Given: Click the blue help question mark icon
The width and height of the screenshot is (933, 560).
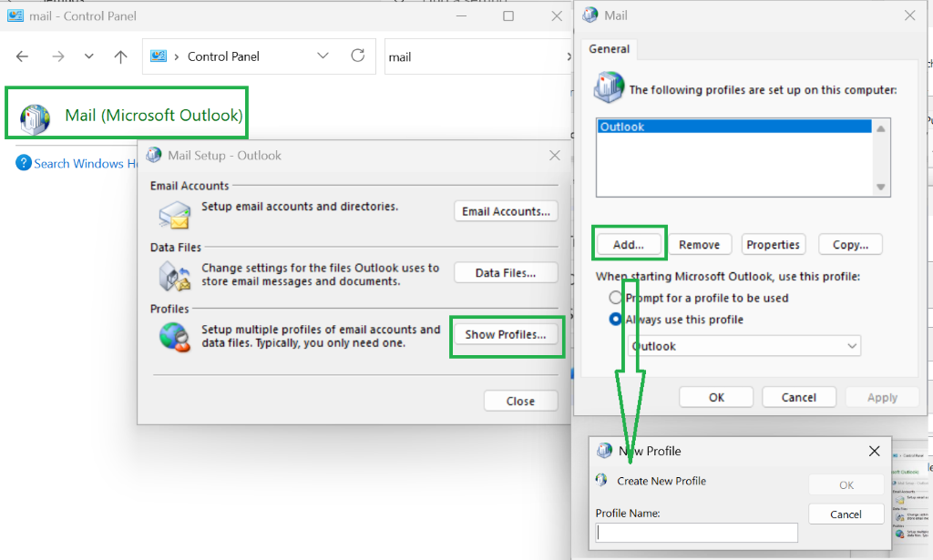Looking at the screenshot, I should point(23,162).
